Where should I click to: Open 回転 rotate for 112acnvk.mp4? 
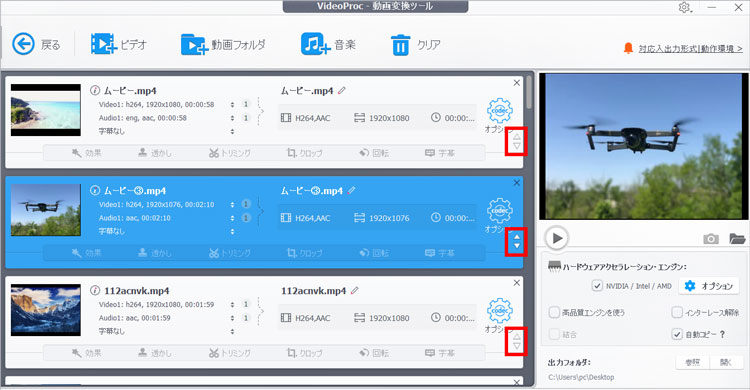tap(374, 353)
